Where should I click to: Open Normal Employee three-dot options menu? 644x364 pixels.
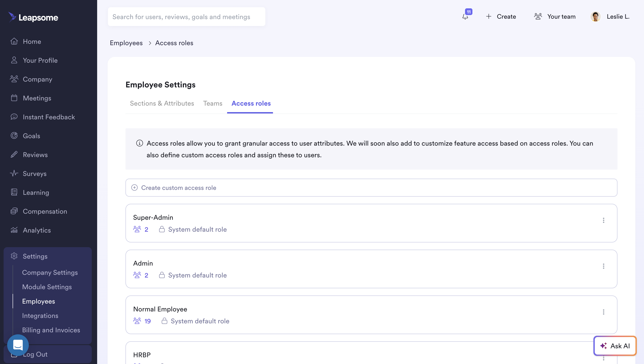[x=604, y=312]
